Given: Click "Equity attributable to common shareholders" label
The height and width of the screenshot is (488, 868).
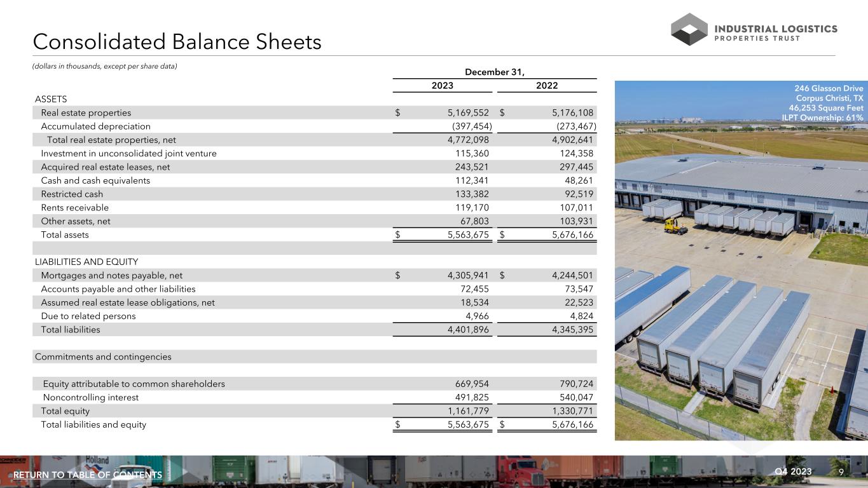Looking at the screenshot, I should [134, 384].
